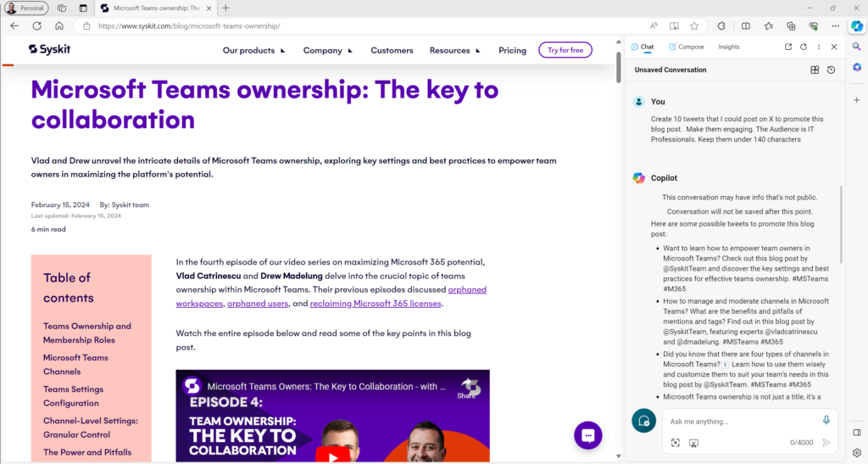The width and height of the screenshot is (868, 464).
Task: Open Copilot conversation history
Action: click(x=831, y=70)
